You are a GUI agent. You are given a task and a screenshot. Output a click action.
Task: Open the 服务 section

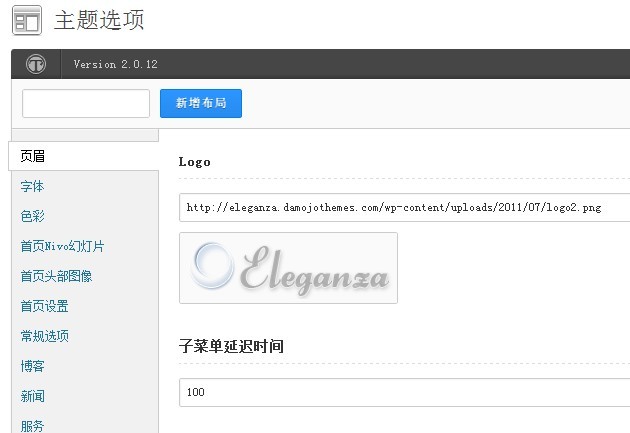(32, 425)
